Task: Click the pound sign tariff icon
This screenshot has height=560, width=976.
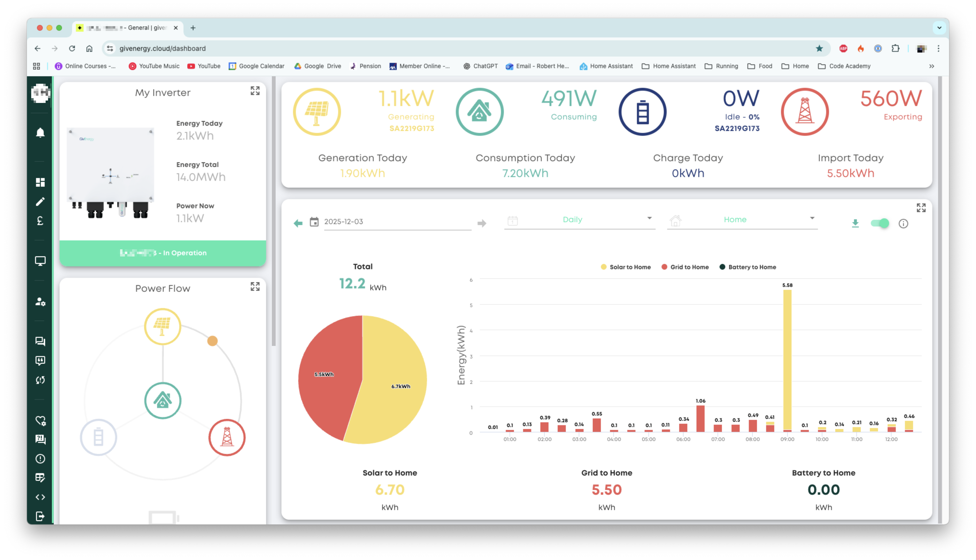Action: (40, 220)
